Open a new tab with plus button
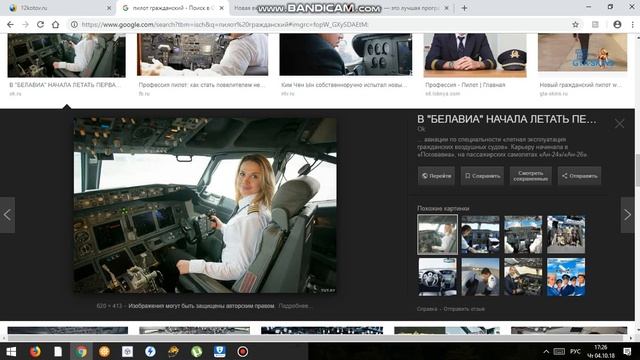640x360 pixels. (x=464, y=8)
